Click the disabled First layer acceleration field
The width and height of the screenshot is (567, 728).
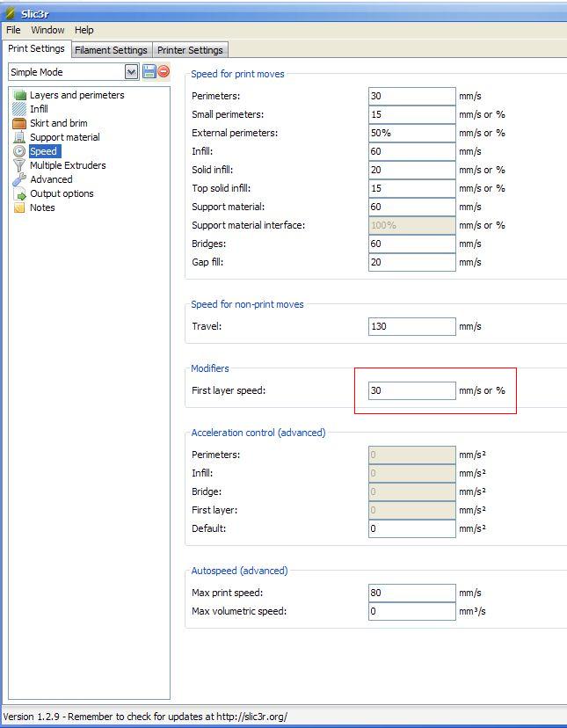[412, 510]
